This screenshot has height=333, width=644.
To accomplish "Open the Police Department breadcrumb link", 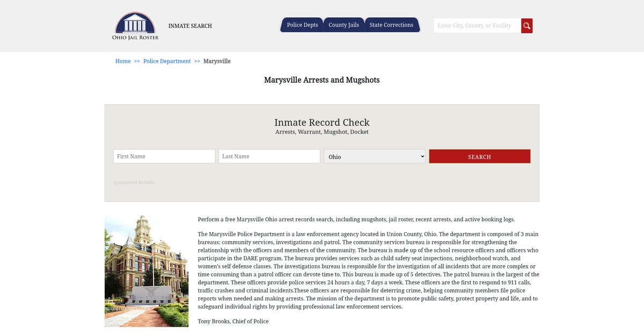I will point(167,61).
